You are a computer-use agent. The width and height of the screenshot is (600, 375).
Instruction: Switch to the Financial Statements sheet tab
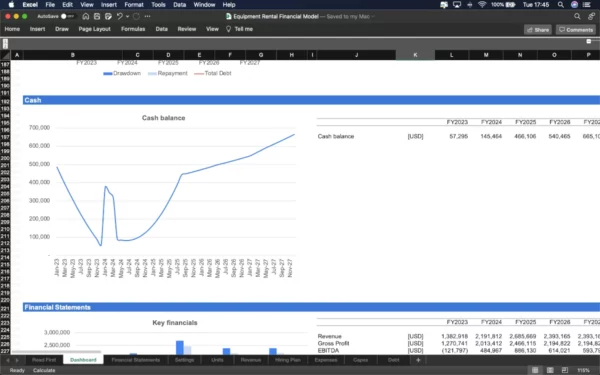(135, 360)
